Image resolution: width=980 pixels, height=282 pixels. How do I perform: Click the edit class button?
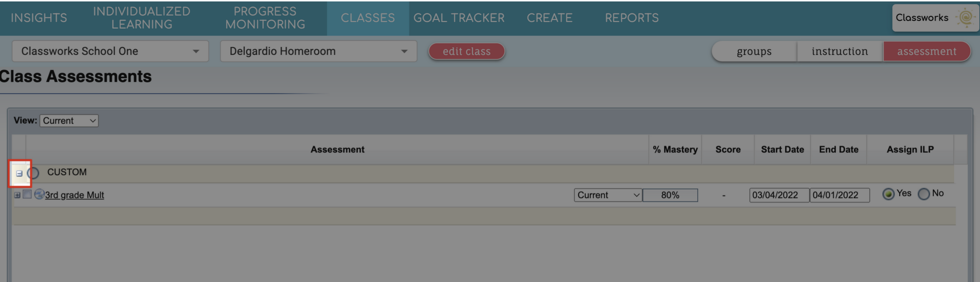466,51
